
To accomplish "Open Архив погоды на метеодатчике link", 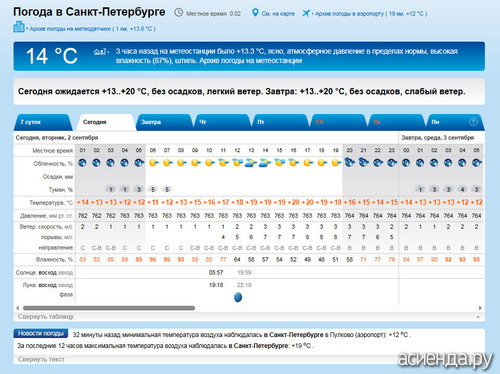I will [x=93, y=29].
